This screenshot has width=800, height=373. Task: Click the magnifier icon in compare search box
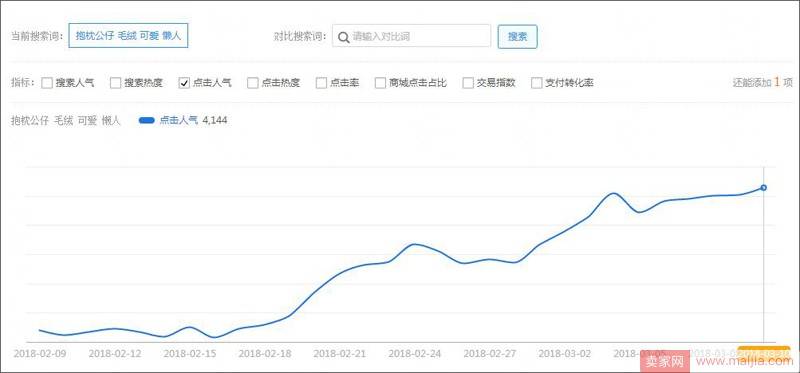tap(344, 37)
